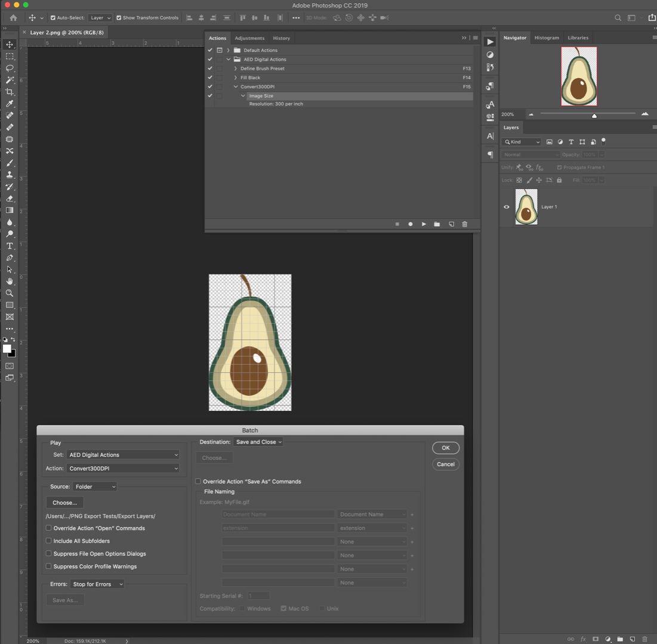Switch to the History tab

281,38
